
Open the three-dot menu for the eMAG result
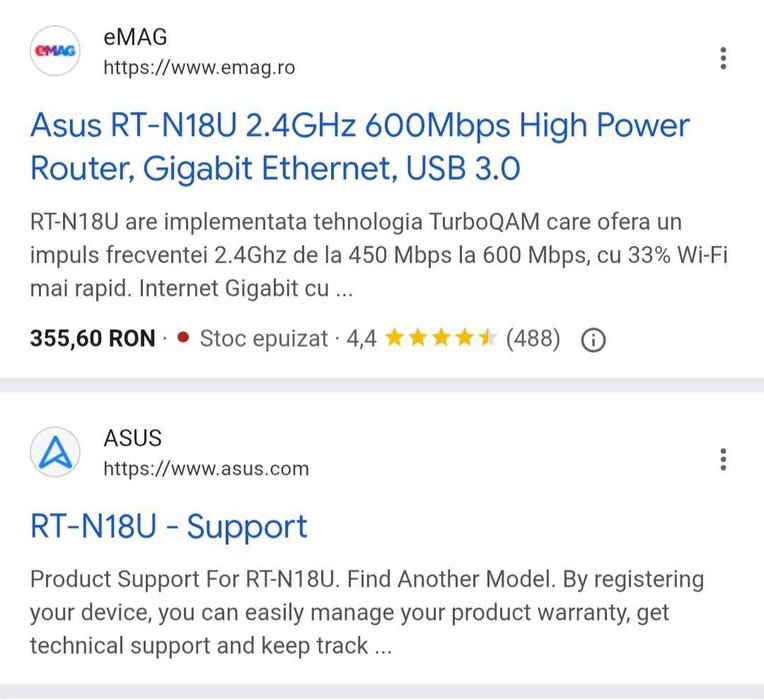click(723, 58)
